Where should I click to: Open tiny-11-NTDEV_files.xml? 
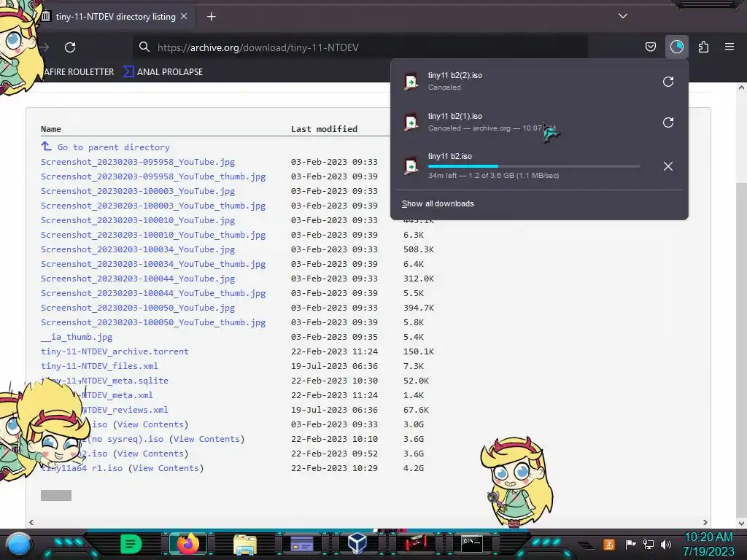tap(99, 366)
